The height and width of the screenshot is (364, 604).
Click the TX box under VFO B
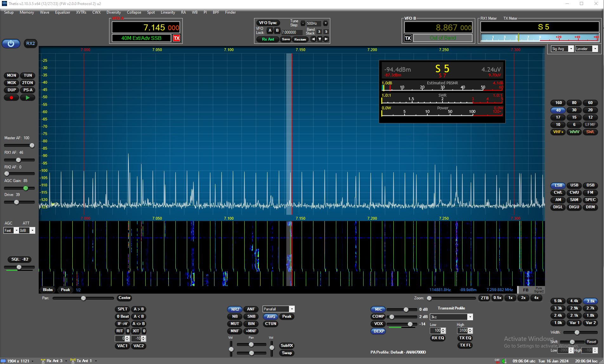pos(408,38)
